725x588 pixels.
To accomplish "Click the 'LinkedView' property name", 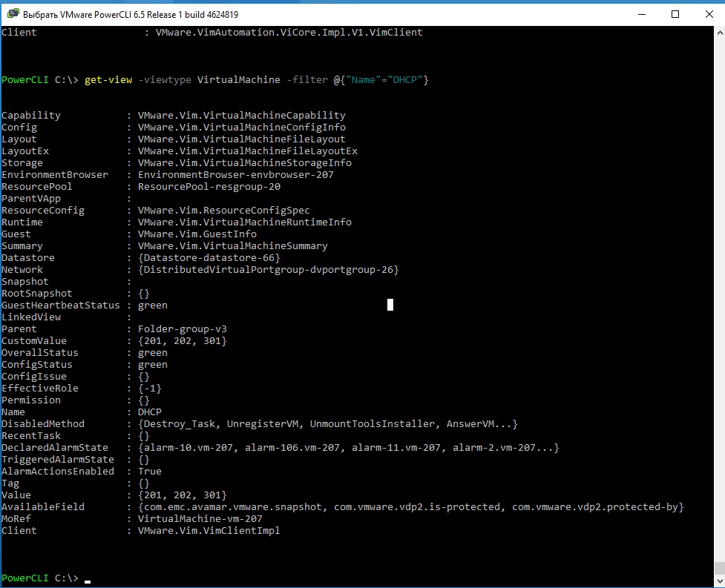I will click(31, 317).
